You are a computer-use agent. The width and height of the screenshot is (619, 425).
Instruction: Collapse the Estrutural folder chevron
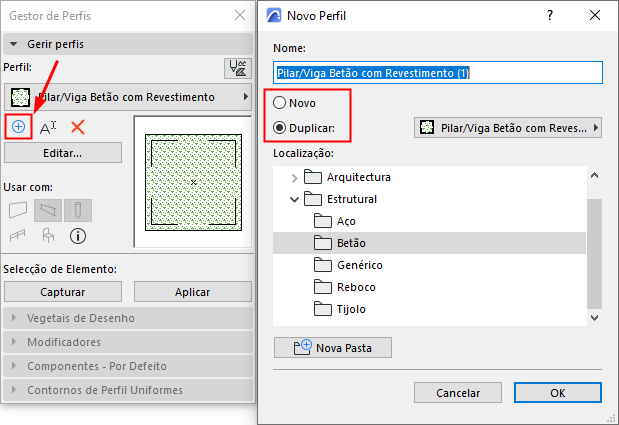pos(294,200)
